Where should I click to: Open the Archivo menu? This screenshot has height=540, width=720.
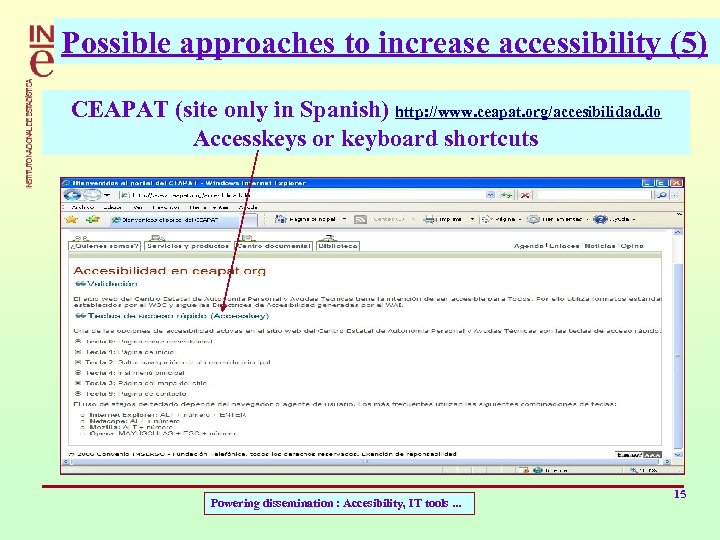[x=83, y=207]
